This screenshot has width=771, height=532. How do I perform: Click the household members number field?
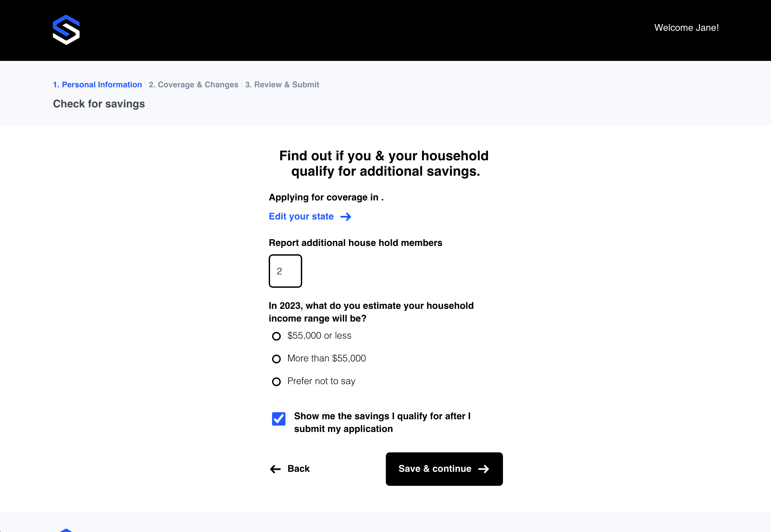coord(285,271)
